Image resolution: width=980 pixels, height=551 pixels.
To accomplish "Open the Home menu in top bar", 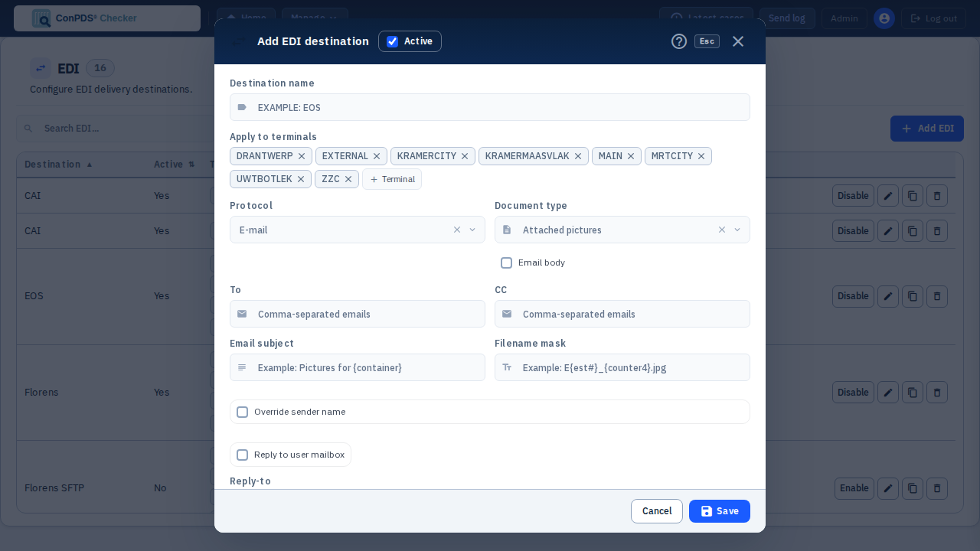I will (247, 18).
